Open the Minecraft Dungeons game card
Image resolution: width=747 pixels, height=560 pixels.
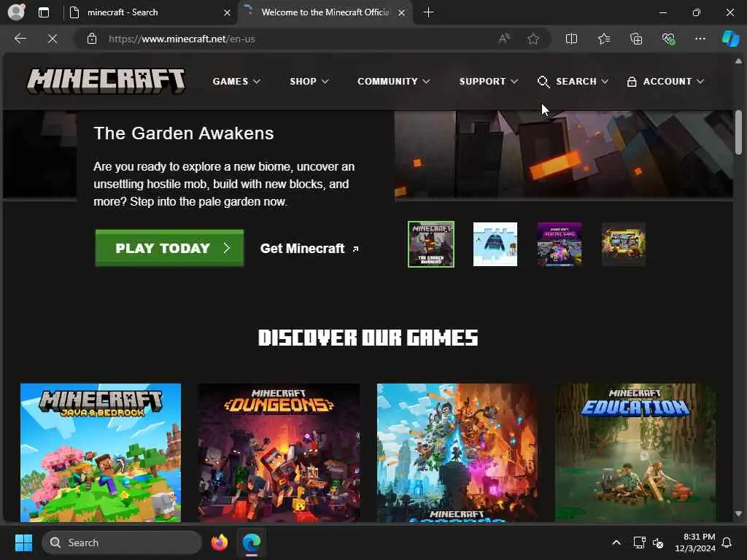[279, 452]
